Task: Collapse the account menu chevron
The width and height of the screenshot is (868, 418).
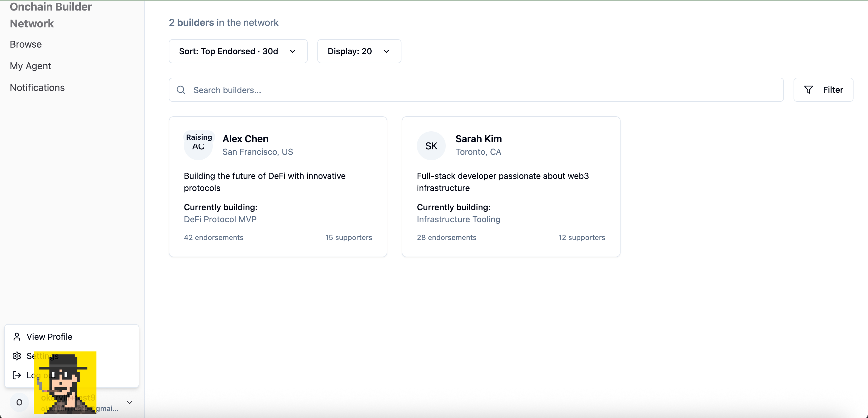Action: pos(129,402)
